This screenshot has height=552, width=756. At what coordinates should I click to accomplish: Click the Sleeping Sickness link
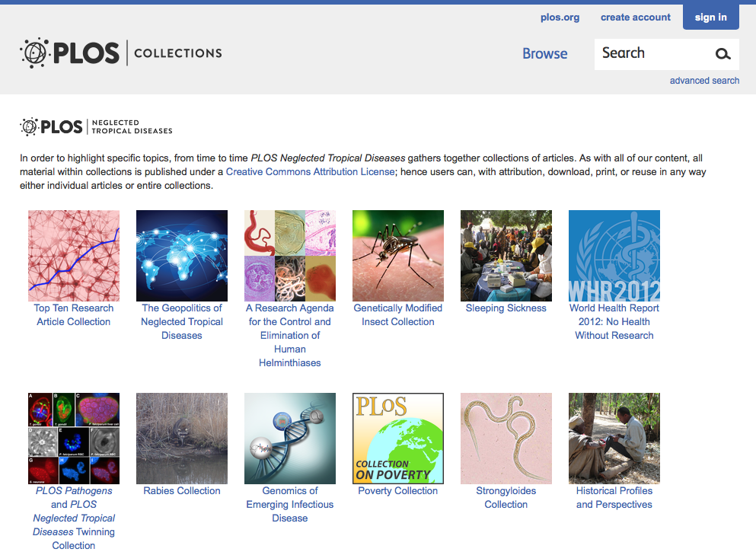506,308
